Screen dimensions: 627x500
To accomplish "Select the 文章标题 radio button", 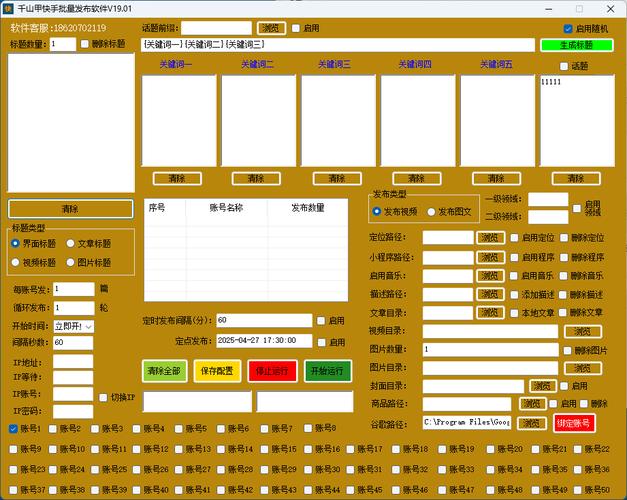I will coord(70,243).
